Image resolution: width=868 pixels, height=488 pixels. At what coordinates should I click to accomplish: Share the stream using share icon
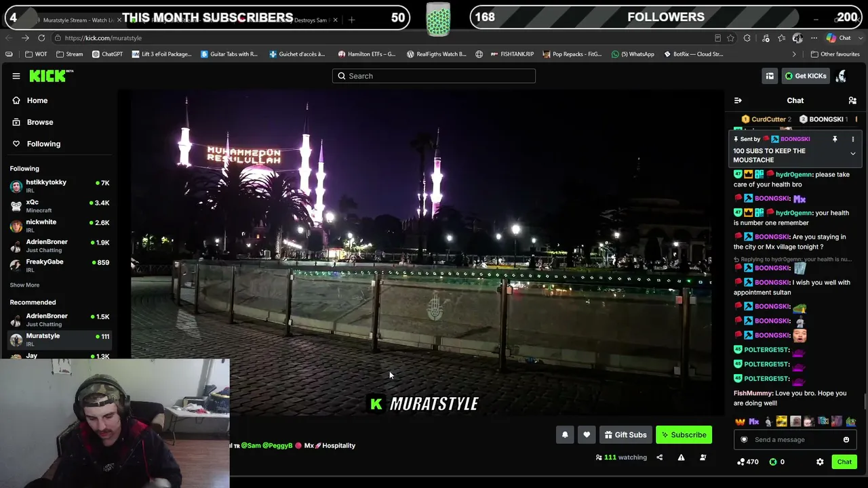pos(659,457)
